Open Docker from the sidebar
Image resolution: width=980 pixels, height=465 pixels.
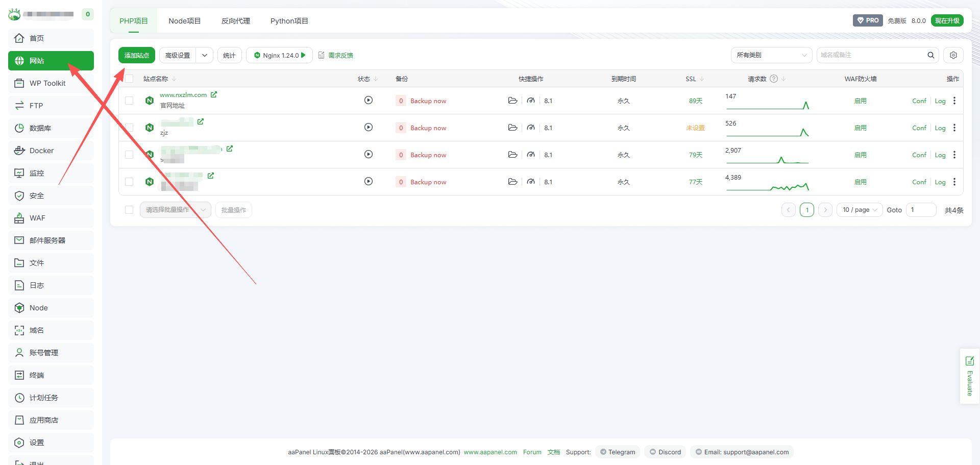pyautogui.click(x=41, y=151)
